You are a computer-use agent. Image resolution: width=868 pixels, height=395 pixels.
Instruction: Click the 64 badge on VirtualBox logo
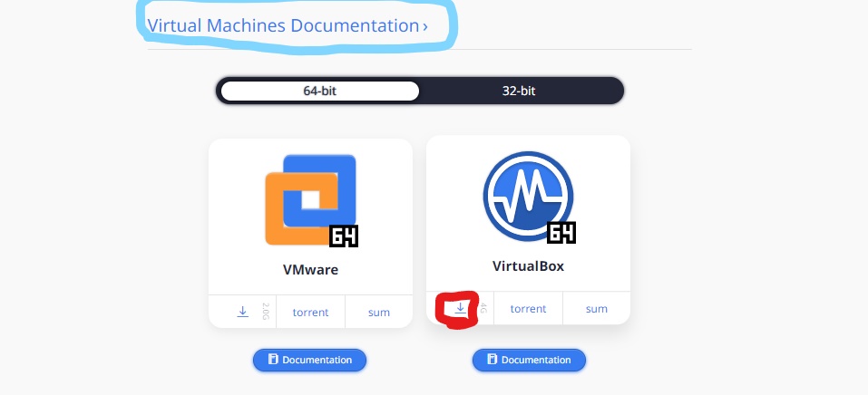[561, 233]
